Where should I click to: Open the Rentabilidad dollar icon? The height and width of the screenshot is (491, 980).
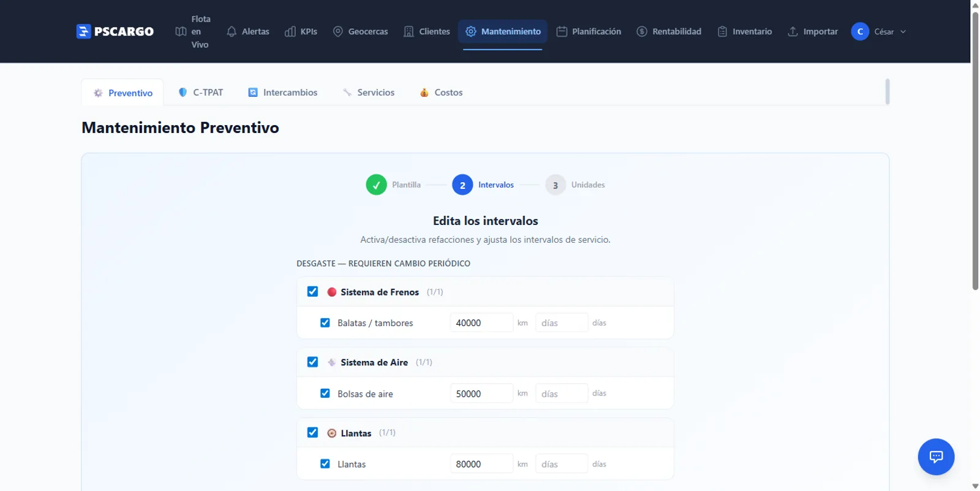[642, 31]
